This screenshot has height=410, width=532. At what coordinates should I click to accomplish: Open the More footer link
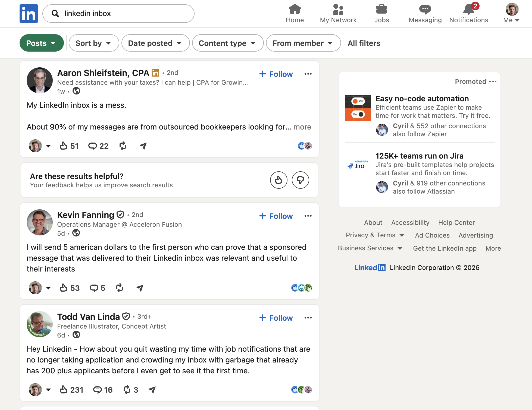(493, 248)
